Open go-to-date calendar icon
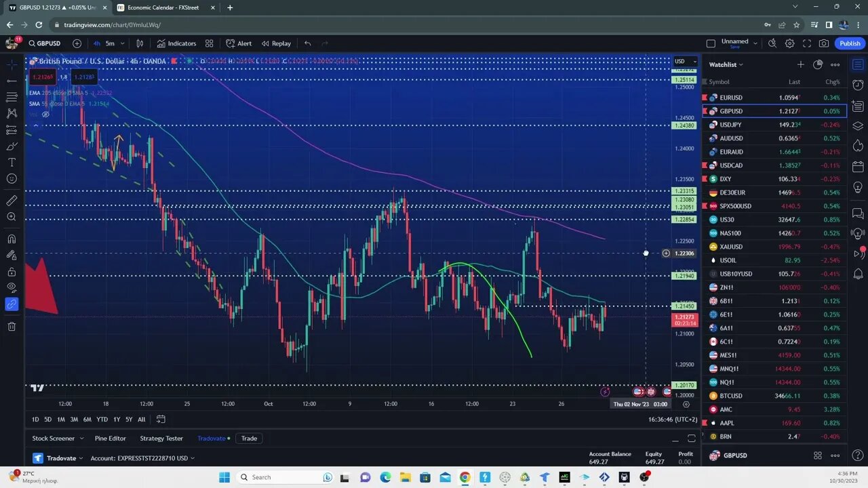 tap(161, 420)
